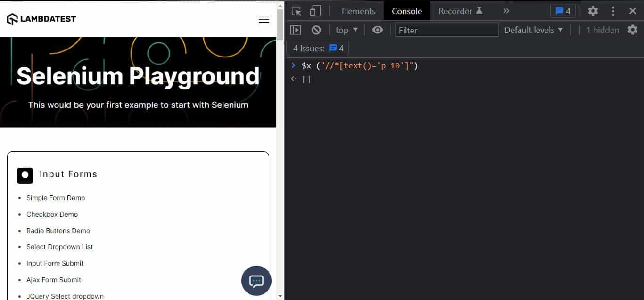Open the Checkbox Demo link
This screenshot has height=300, width=644.
point(52,214)
